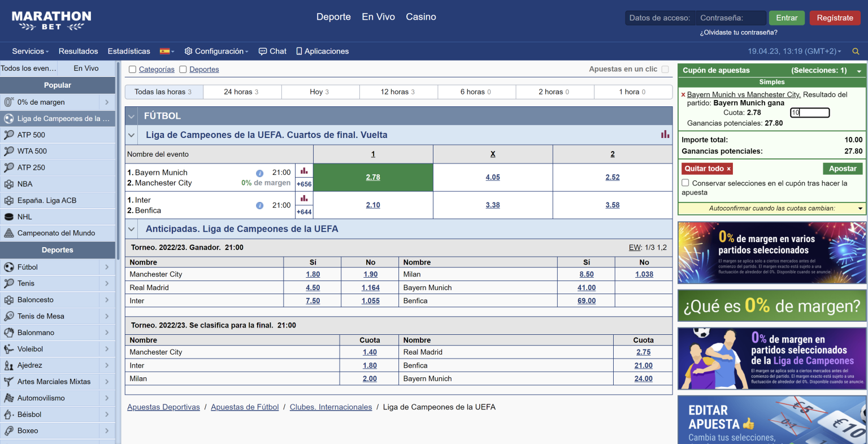Click the Datos de acceso input field
The image size is (868, 444).
pyautogui.click(x=660, y=18)
